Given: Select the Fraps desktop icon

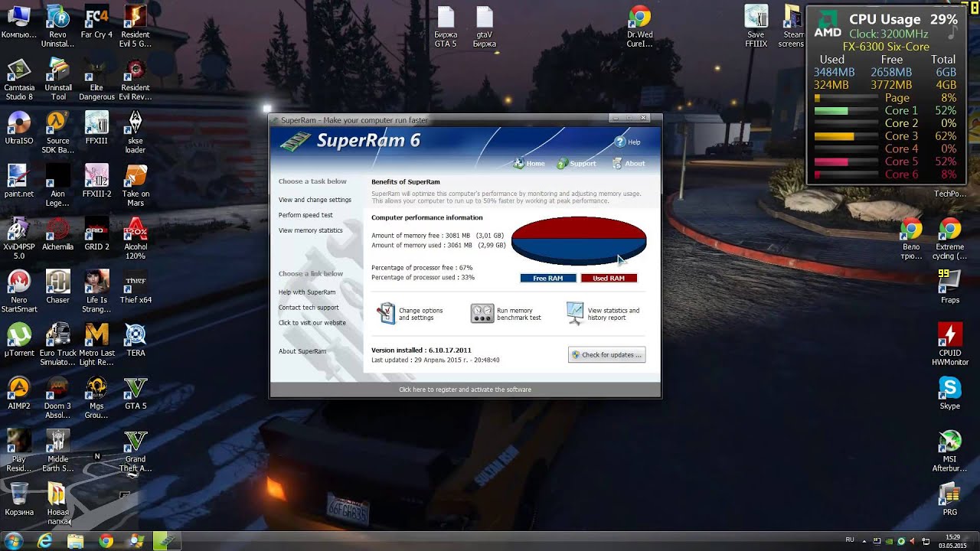Looking at the screenshot, I should click(949, 286).
